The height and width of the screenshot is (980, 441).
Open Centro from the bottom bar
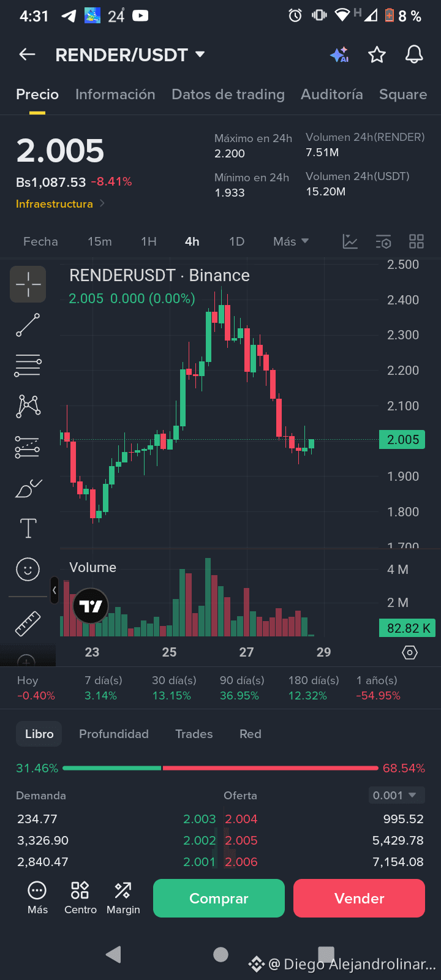80,898
